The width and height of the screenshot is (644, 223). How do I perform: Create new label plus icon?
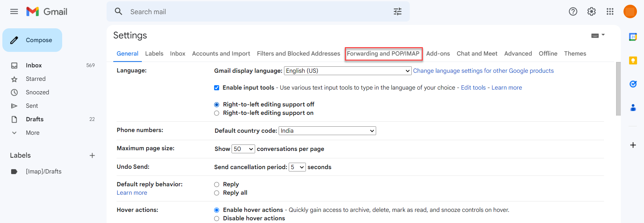tap(92, 155)
